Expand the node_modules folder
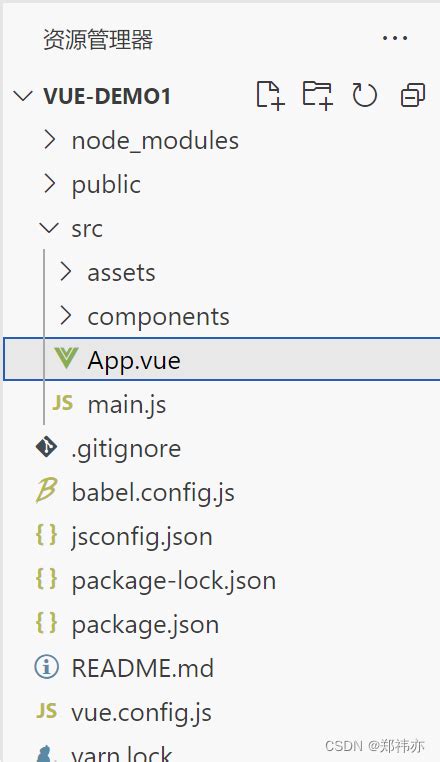The image size is (440, 762). pyautogui.click(x=50, y=140)
